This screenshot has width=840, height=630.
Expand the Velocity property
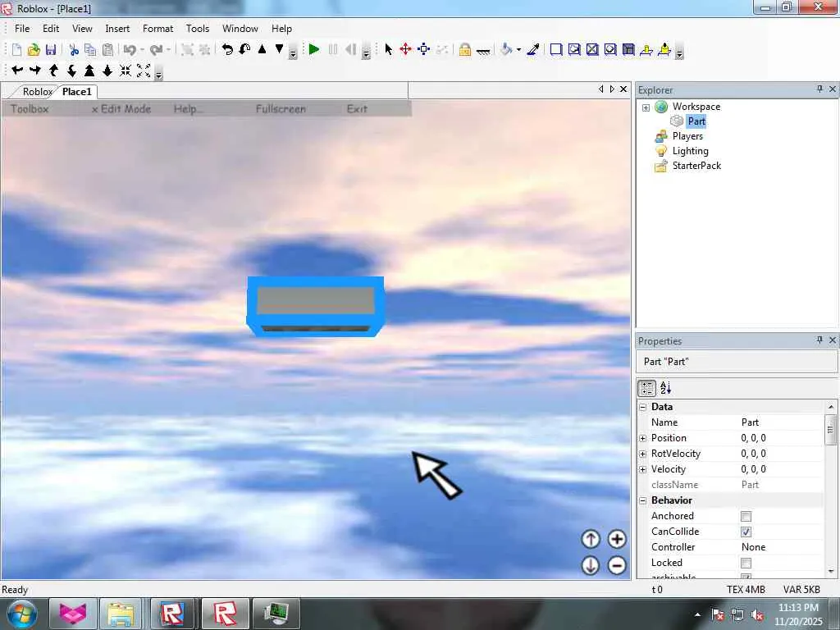(643, 469)
